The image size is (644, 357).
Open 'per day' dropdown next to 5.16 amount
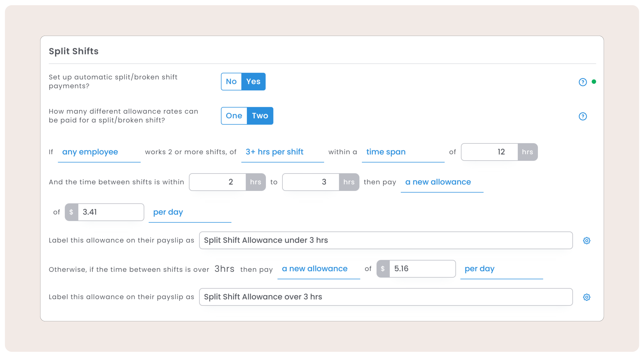[x=501, y=269]
